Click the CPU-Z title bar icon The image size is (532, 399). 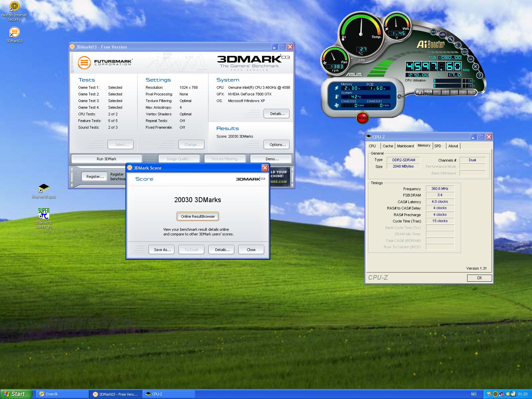pos(368,137)
